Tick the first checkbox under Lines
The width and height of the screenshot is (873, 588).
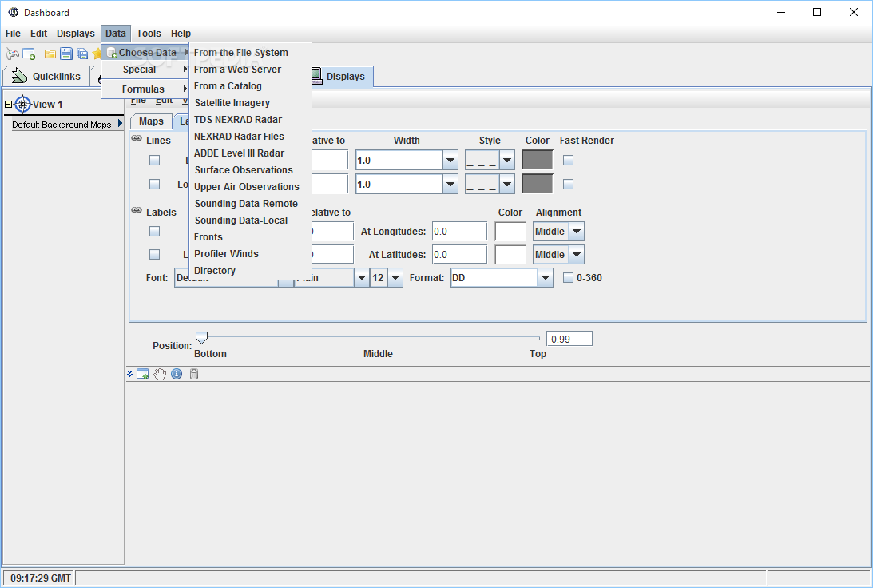(155, 161)
